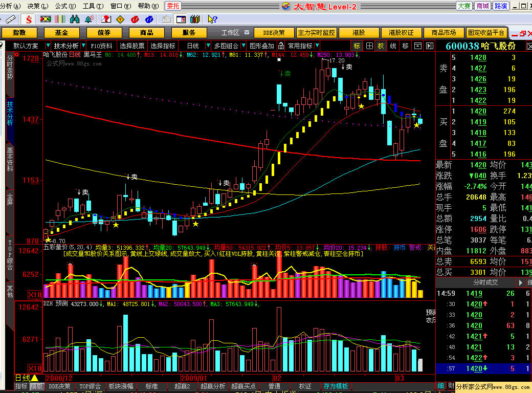532x393 pixels.
Task: Open the alarm bell alert icon
Action: tap(89, 19)
